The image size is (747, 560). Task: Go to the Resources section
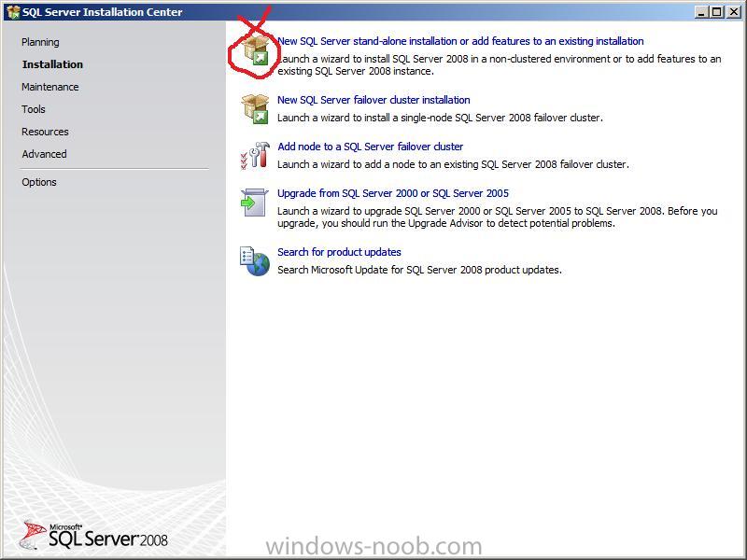pyautogui.click(x=45, y=132)
